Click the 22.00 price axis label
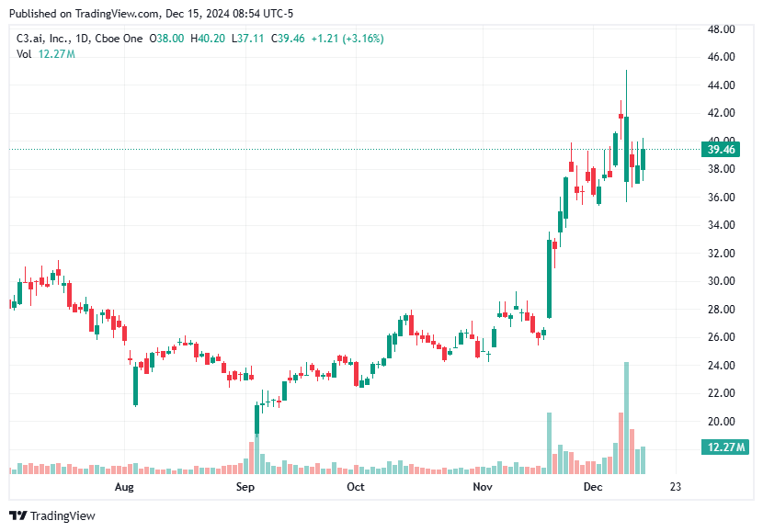 point(721,393)
